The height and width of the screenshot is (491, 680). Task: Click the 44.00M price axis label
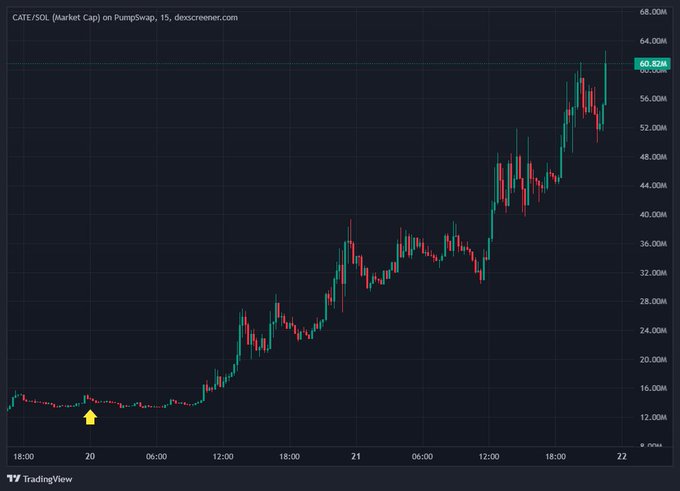tap(653, 186)
